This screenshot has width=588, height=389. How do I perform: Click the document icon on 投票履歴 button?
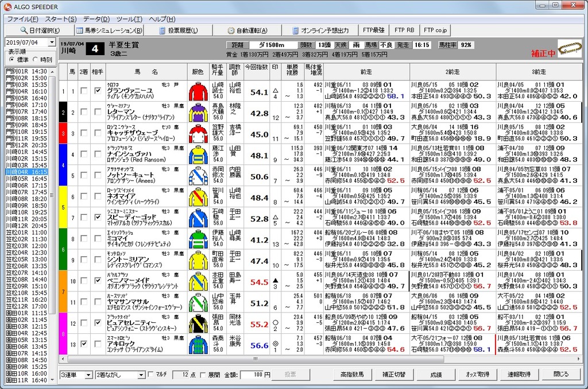coord(162,30)
